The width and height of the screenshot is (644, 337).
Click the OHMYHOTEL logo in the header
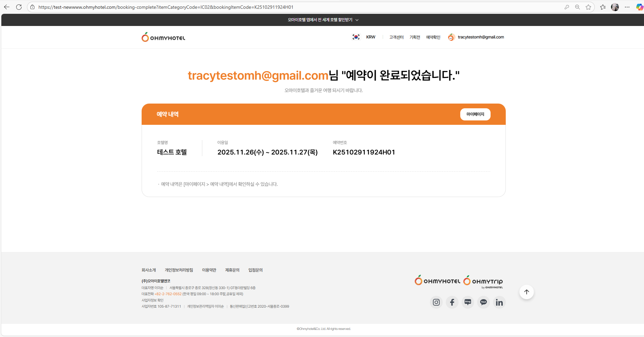[x=164, y=37]
